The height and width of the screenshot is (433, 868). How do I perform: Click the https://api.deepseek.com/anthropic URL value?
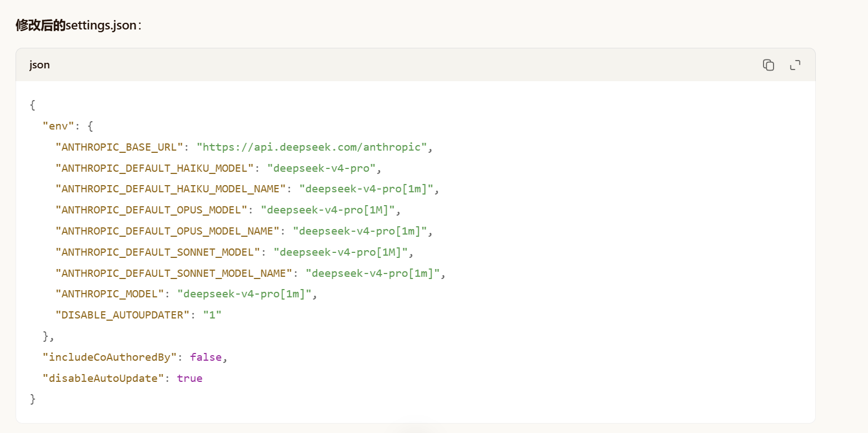(x=311, y=147)
